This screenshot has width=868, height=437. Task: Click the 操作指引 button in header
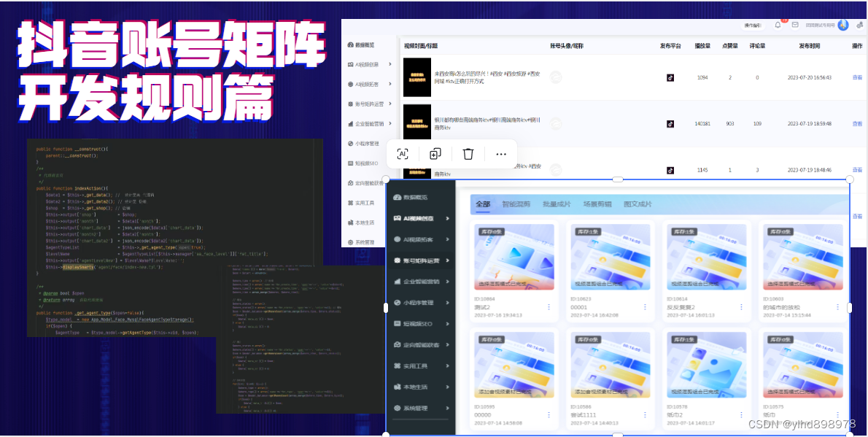753,26
